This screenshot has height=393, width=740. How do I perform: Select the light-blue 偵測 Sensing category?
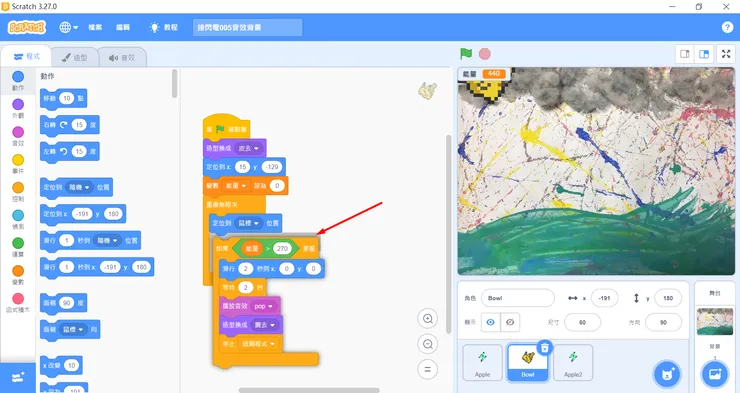[18, 219]
